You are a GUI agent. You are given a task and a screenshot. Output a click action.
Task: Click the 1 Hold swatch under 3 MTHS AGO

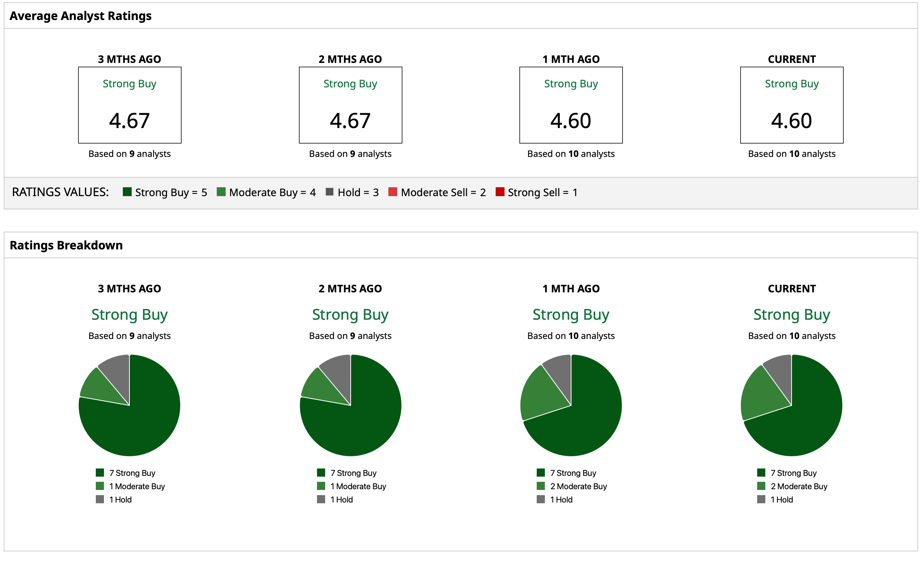[x=100, y=500]
